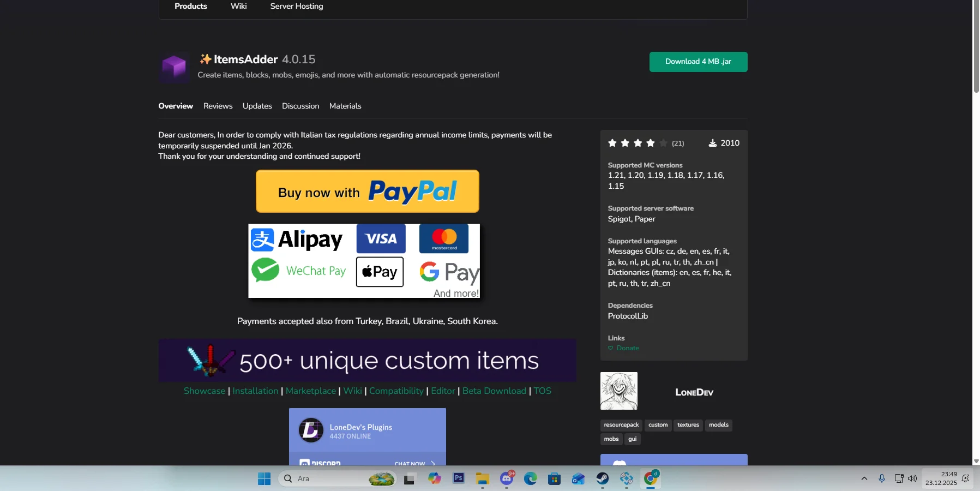
Task: Switch to the Materials tab
Action: [345, 106]
